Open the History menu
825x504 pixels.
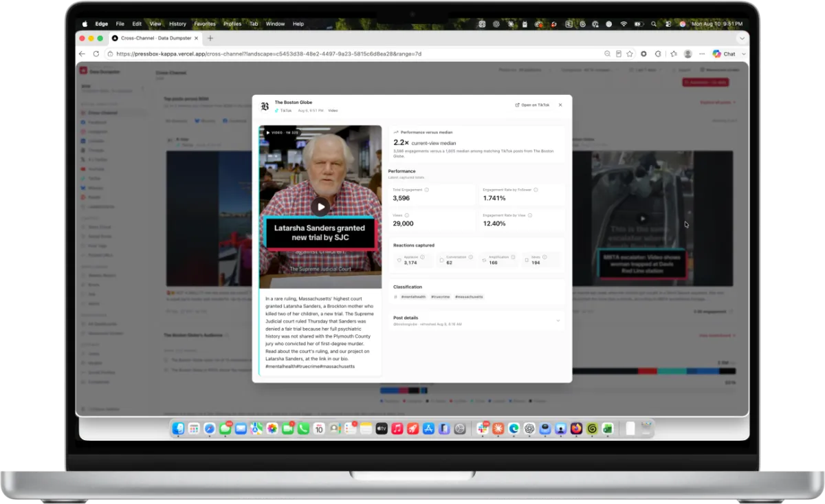point(177,23)
